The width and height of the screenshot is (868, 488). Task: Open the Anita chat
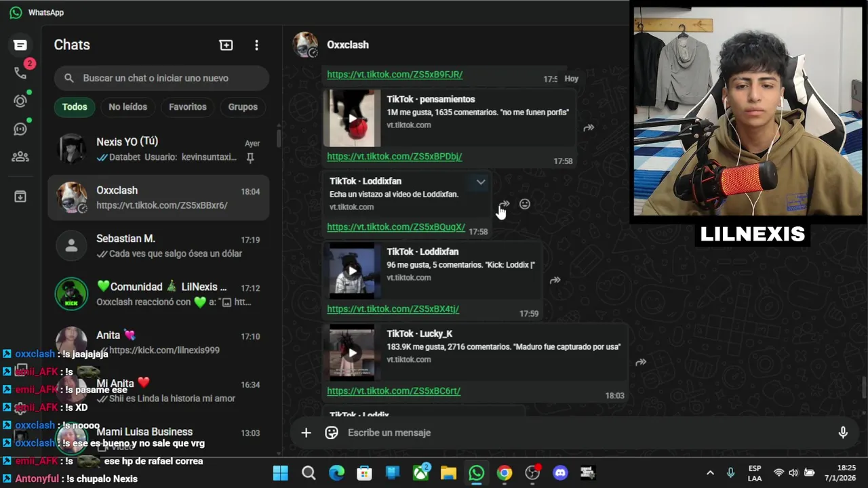[159, 342]
